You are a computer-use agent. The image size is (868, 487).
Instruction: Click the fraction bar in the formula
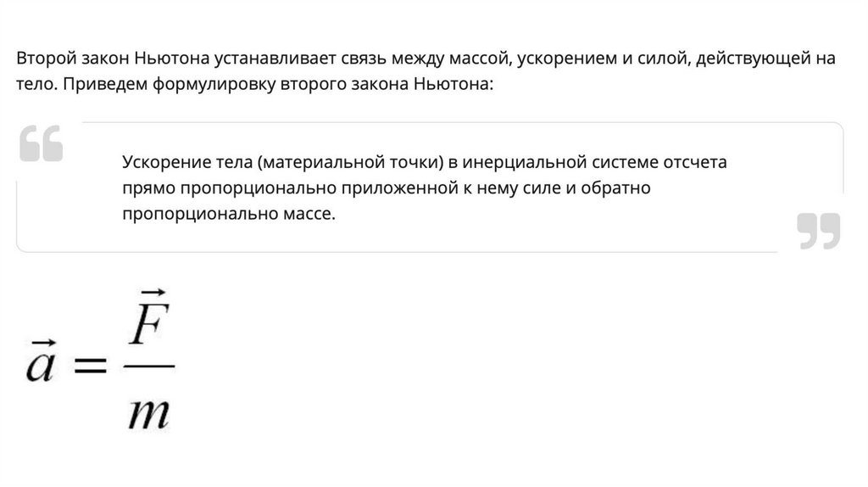click(153, 367)
